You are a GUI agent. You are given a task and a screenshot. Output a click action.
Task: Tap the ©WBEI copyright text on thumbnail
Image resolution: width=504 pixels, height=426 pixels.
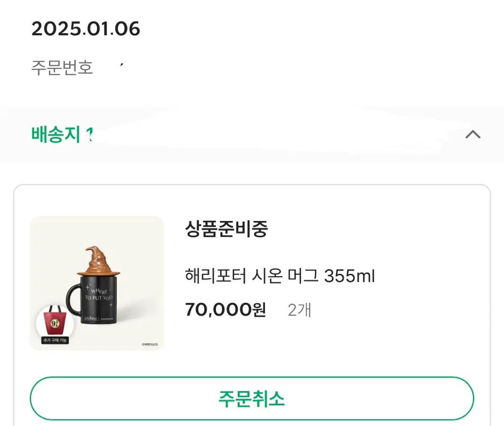point(150,344)
